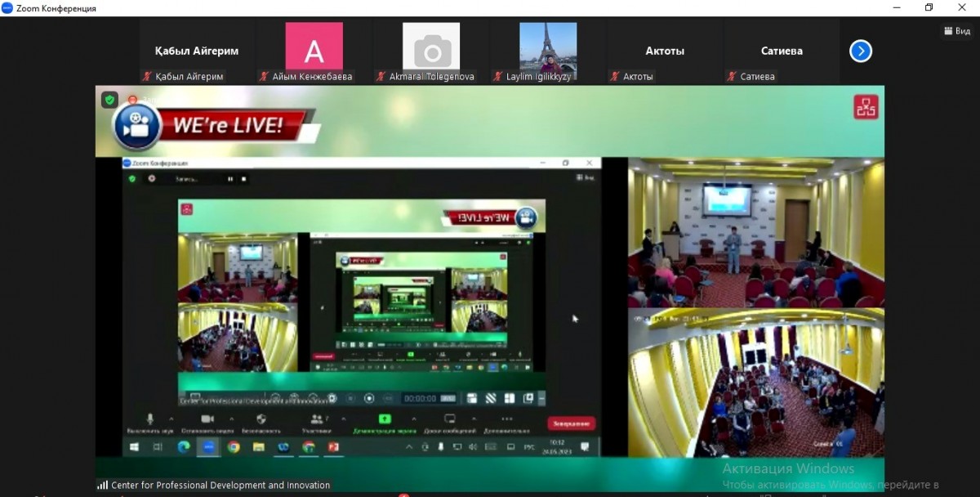Image resolution: width=980 pixels, height=497 pixels.
Task: Open Chrome from the shared taskbar
Action: pos(234,447)
